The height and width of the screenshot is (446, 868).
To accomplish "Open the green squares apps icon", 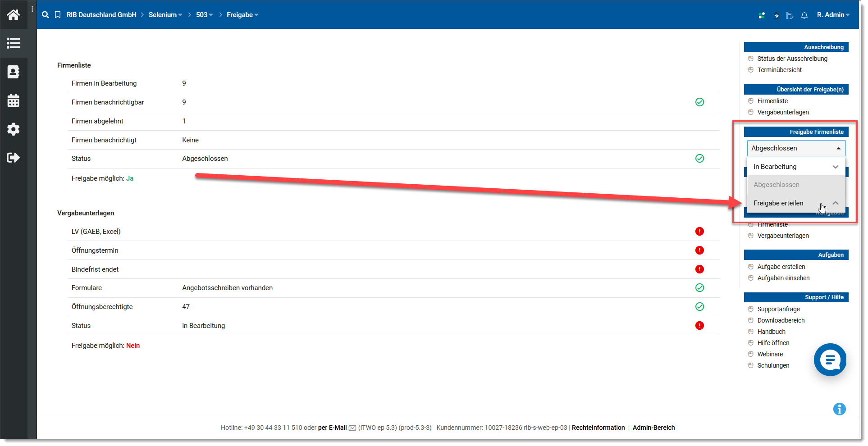I will [x=762, y=15].
